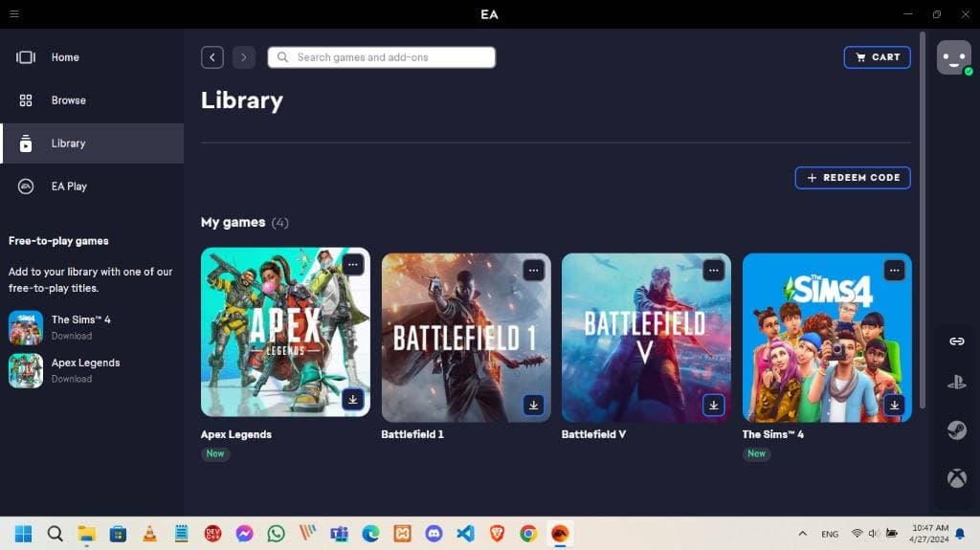This screenshot has height=550, width=980.
Task: Open Battlefield V more options menu
Action: coord(713,271)
